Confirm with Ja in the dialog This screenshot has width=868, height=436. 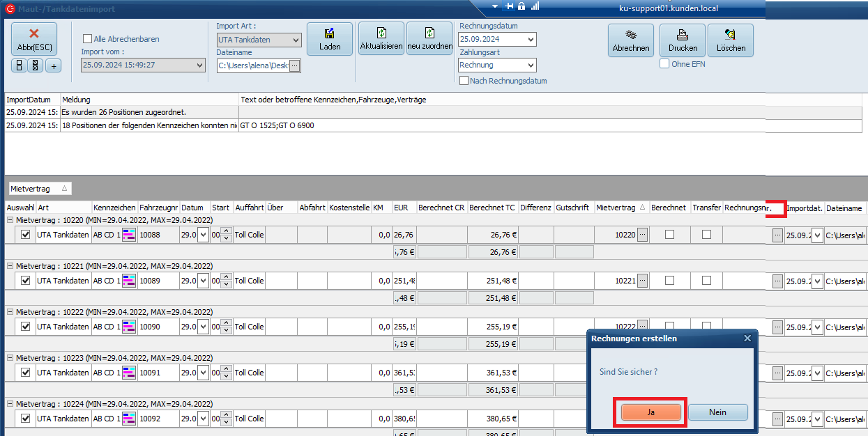click(x=650, y=412)
